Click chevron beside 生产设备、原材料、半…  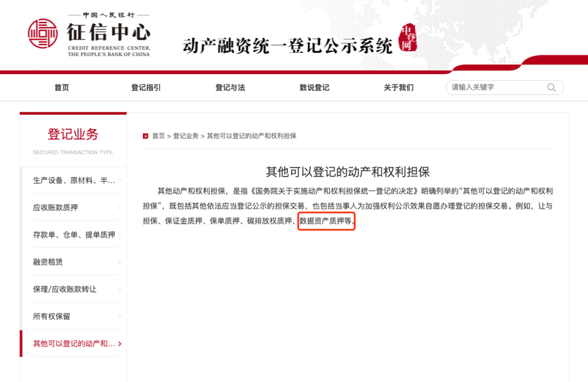click(x=120, y=180)
